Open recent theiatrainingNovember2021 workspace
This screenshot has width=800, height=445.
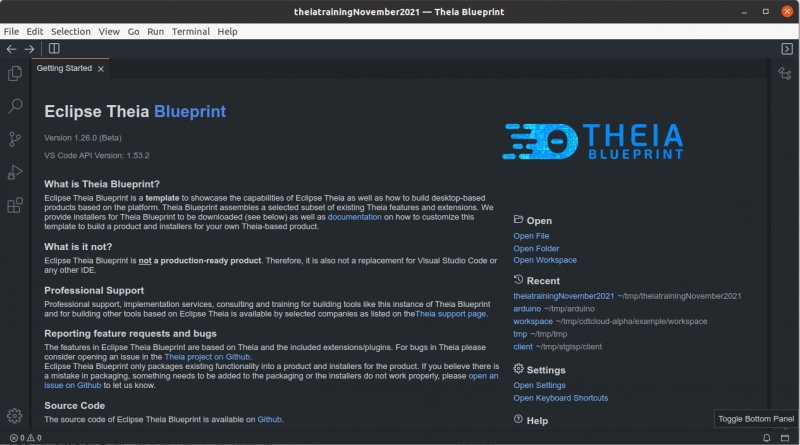click(x=564, y=296)
